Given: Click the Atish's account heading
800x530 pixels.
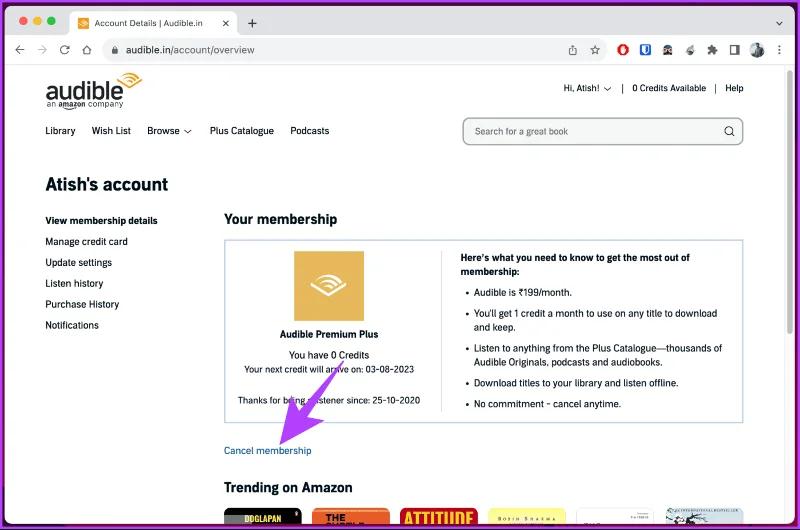Looking at the screenshot, I should [107, 185].
